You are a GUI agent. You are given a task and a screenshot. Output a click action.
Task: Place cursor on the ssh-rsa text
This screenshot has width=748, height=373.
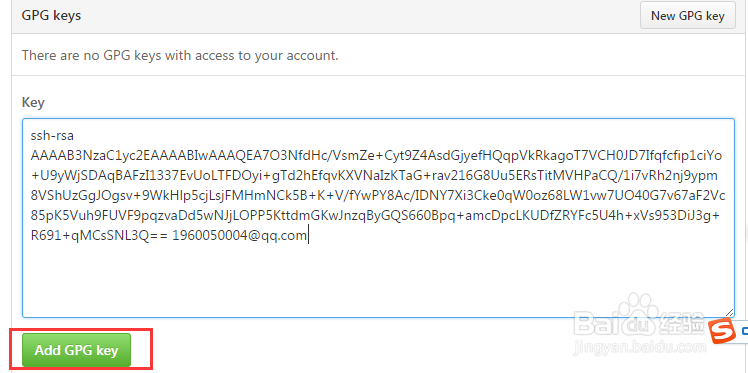(x=52, y=136)
